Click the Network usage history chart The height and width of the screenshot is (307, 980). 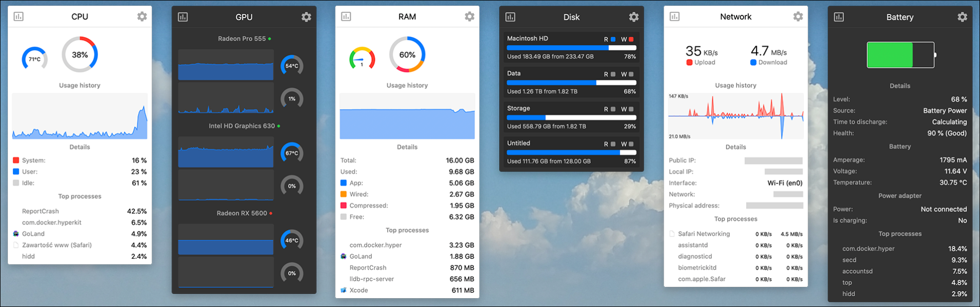point(735,116)
